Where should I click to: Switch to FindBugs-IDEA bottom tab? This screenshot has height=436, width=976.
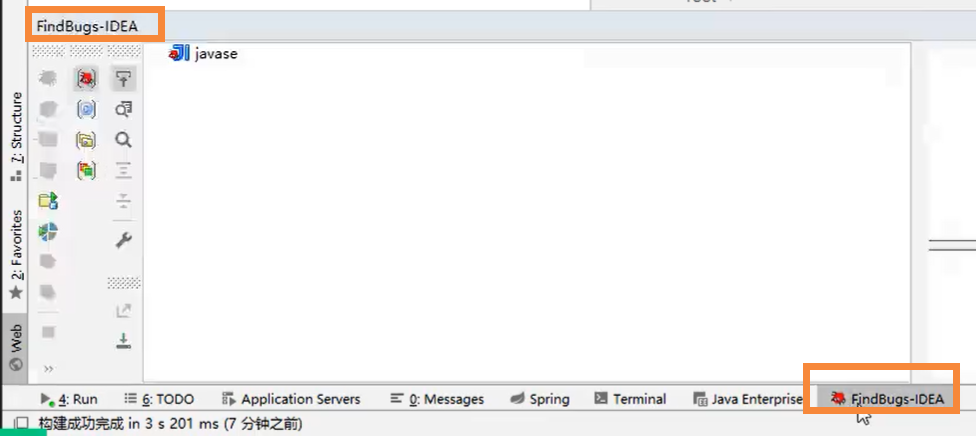[x=887, y=399]
